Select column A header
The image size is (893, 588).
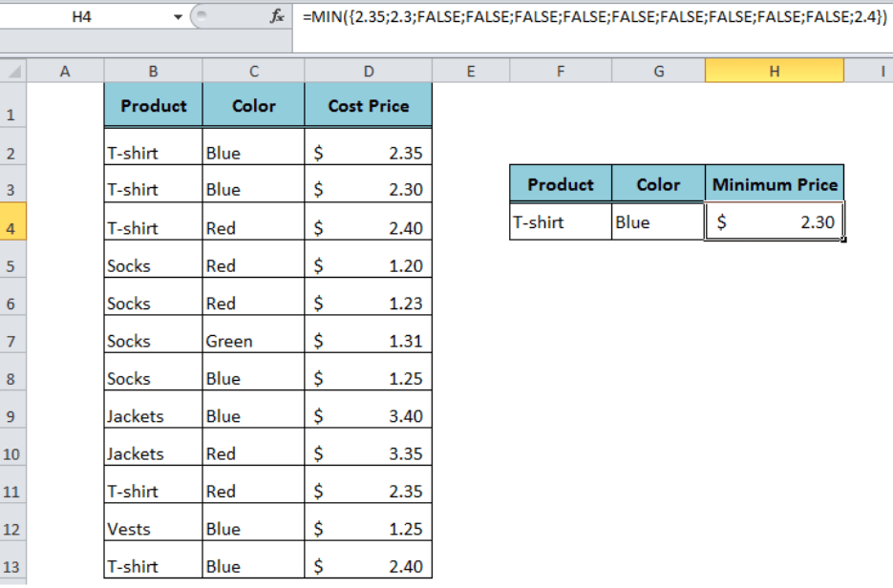(65, 72)
